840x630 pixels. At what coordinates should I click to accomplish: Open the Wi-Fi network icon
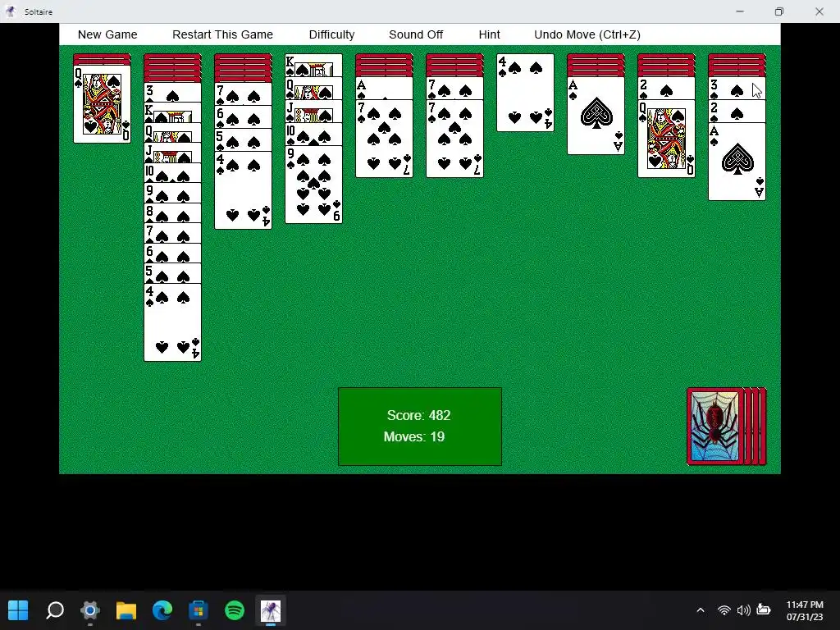pyautogui.click(x=724, y=610)
